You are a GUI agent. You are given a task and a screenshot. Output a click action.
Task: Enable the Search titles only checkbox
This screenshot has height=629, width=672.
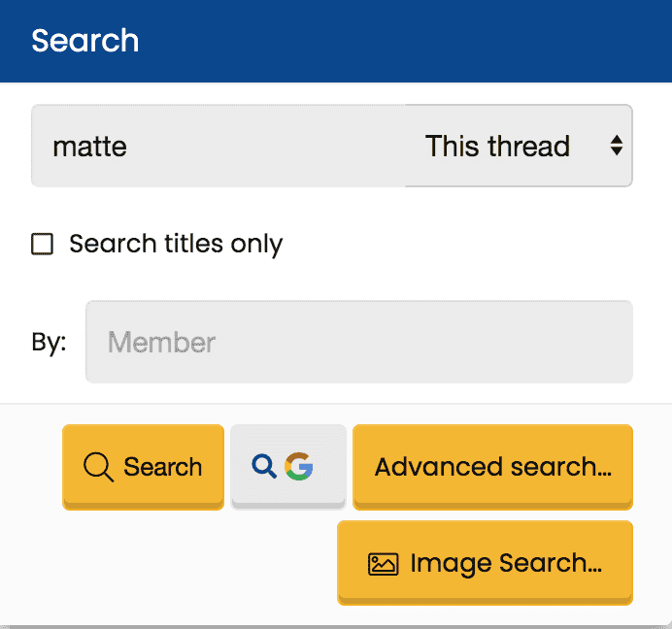[42, 245]
